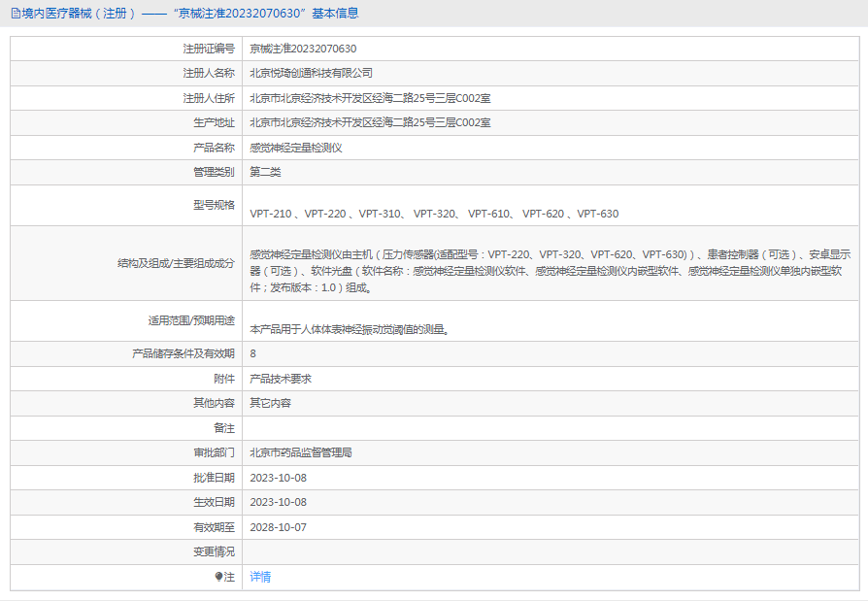Click the 其它内容 value
The width and height of the screenshot is (868, 601).
click(x=270, y=403)
